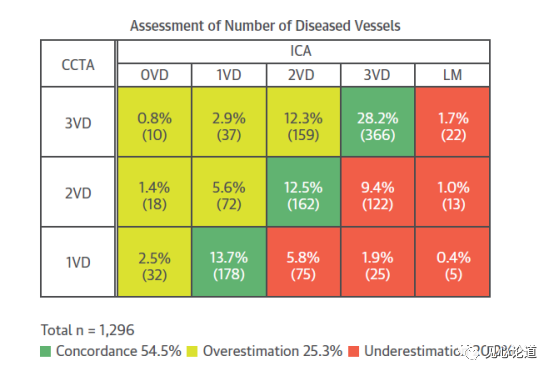Click the 0.8% (10) yellow cell
554x376 pixels.
tap(154, 122)
